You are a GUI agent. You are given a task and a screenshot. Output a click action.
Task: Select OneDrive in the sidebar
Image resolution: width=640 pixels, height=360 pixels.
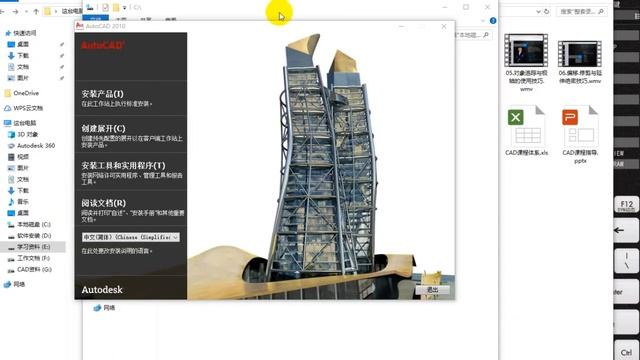(26, 93)
